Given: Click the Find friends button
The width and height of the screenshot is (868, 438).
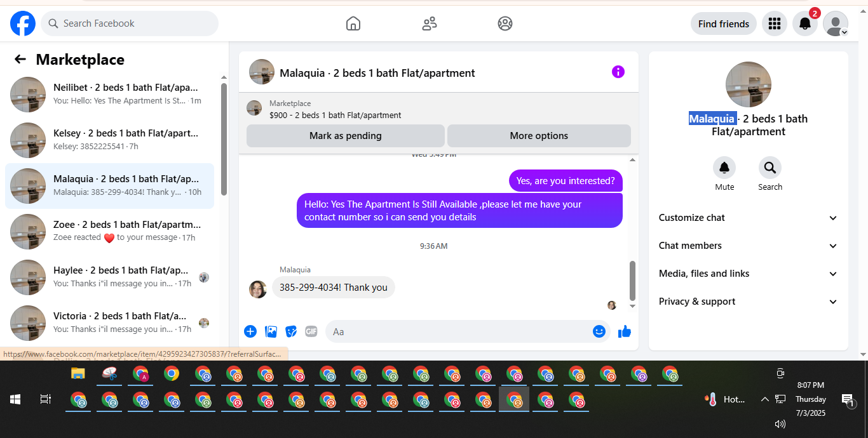Looking at the screenshot, I should pyautogui.click(x=724, y=23).
